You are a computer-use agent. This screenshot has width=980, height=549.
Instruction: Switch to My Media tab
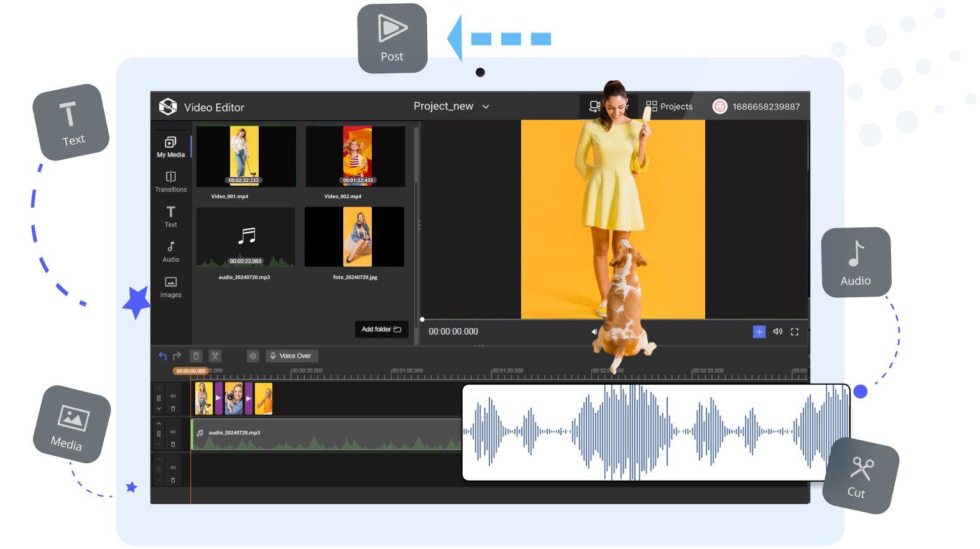tap(170, 147)
